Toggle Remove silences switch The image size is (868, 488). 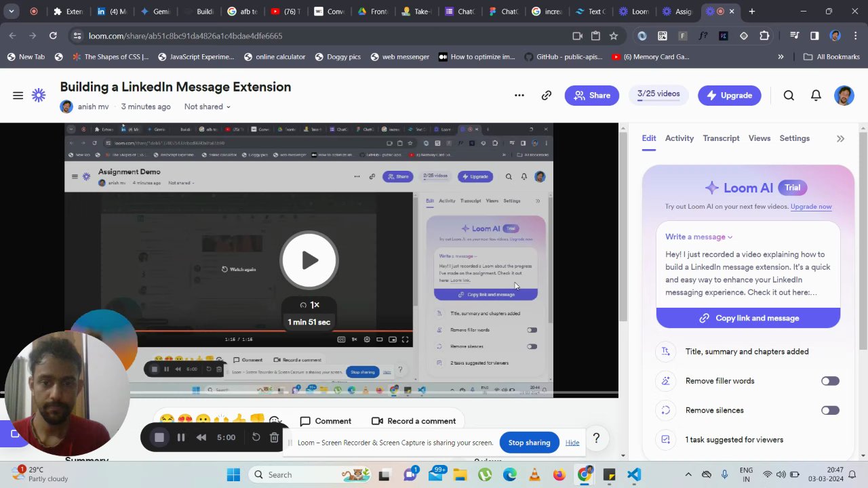(x=830, y=410)
